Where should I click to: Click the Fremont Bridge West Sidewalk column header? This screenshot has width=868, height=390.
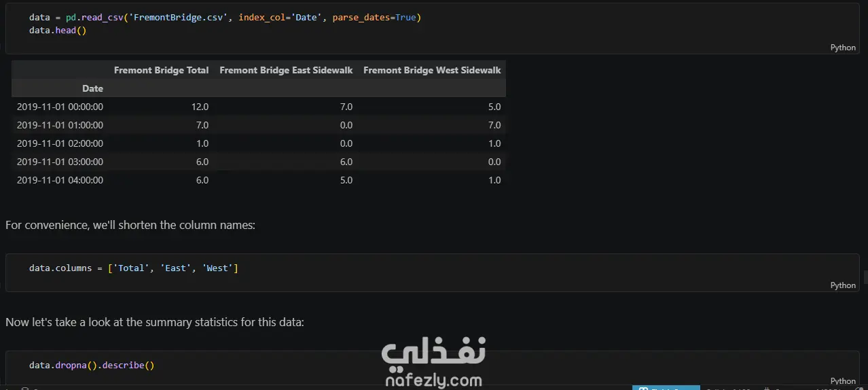(432, 70)
